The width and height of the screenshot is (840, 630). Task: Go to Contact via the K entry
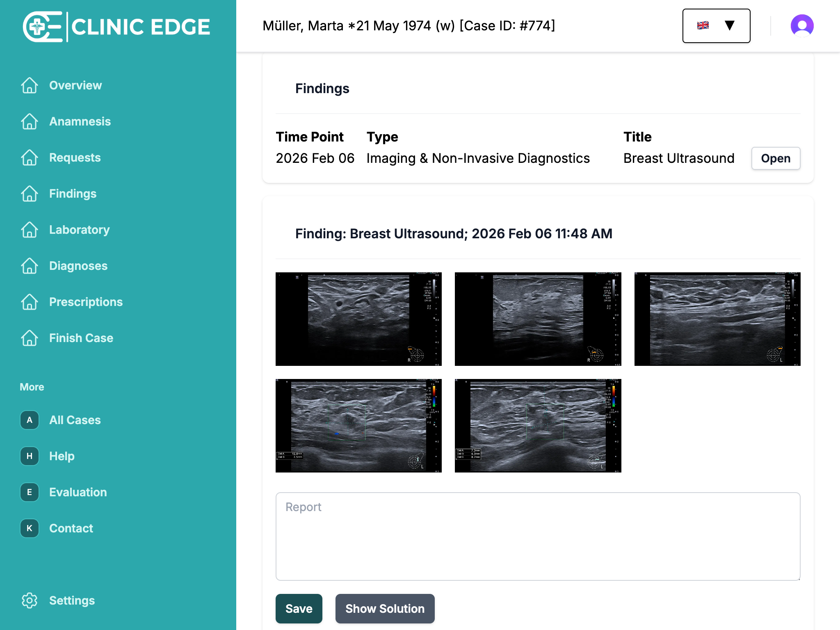(x=29, y=528)
